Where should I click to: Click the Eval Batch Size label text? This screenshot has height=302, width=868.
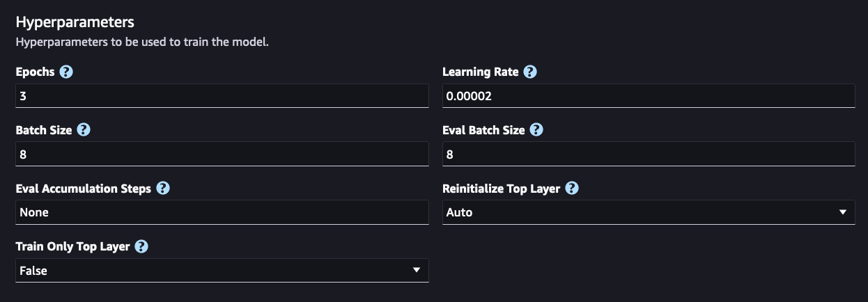click(x=484, y=130)
